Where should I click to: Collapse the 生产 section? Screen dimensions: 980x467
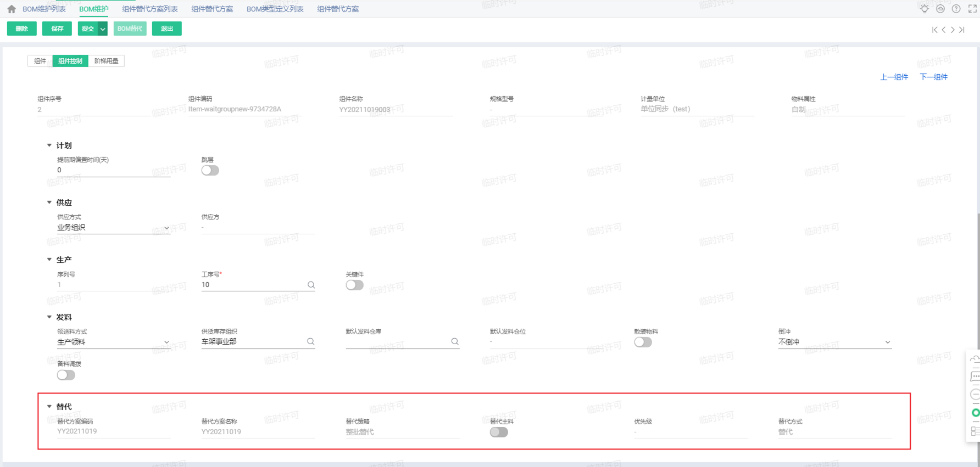(49, 260)
